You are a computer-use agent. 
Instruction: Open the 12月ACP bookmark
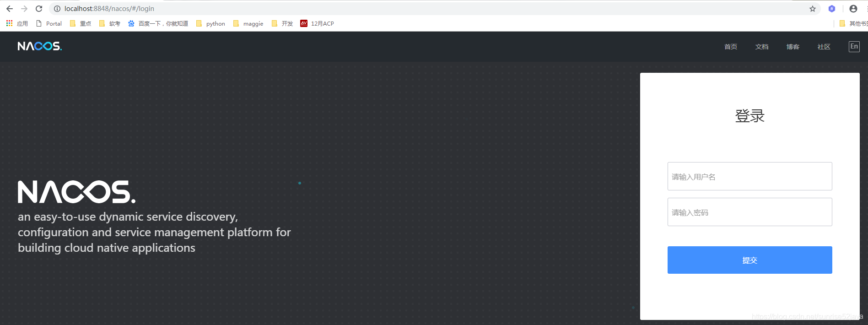tap(317, 23)
